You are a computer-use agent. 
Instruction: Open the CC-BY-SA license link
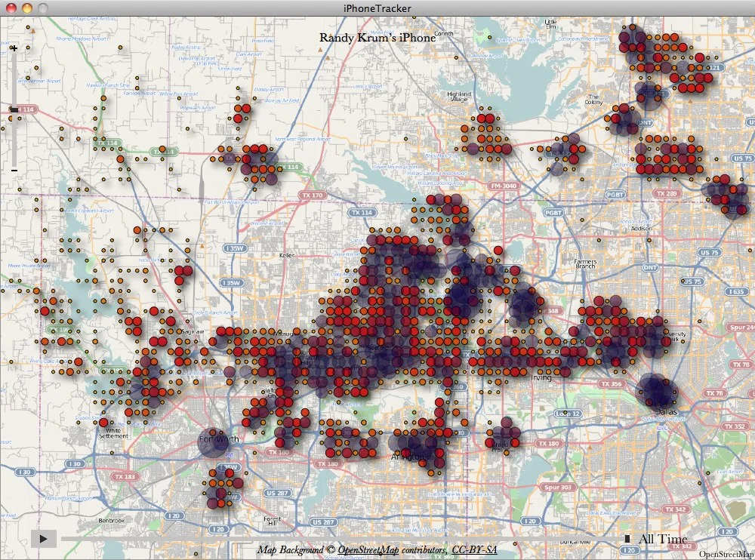(474, 550)
